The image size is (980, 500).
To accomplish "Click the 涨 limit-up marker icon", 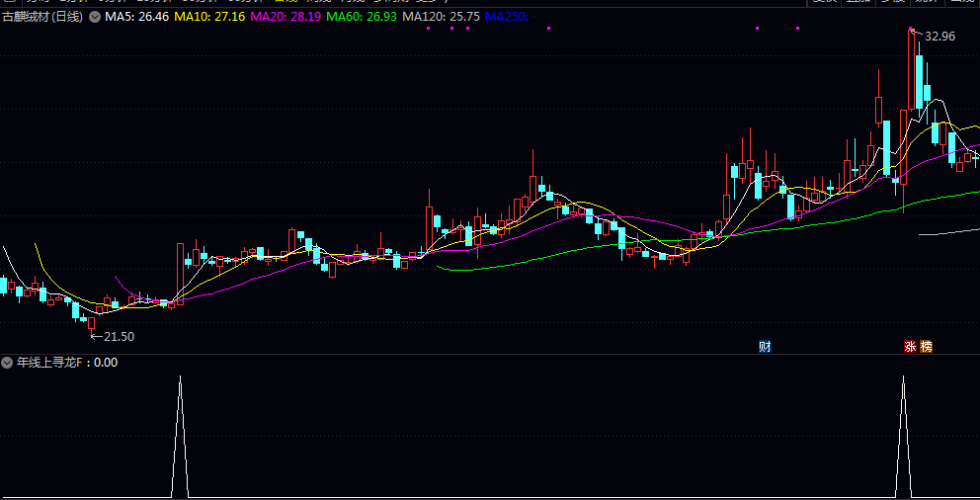I will pos(910,346).
